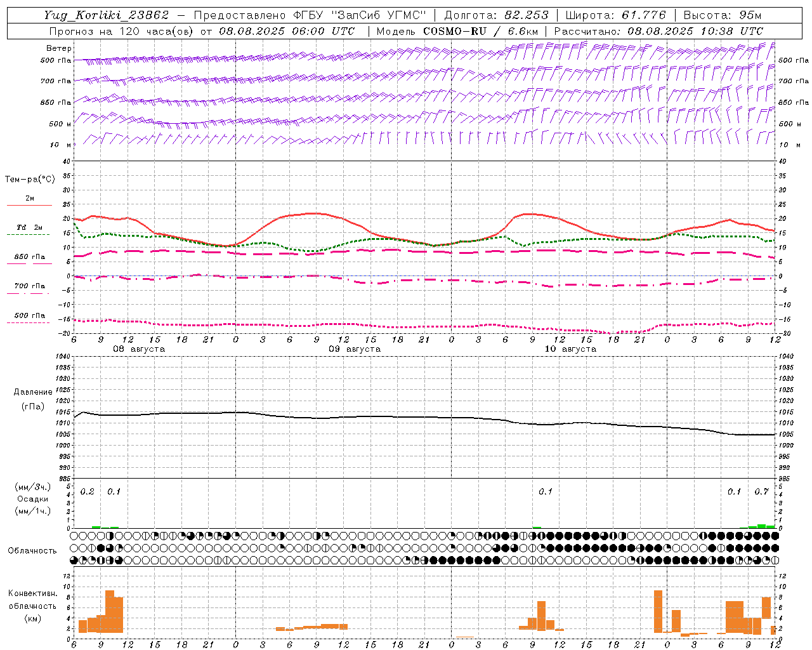812x650 pixels.
Task: Select the text Предоставлено ФГБУ "ЗапСиб УГМС"
Action: (x=310, y=15)
